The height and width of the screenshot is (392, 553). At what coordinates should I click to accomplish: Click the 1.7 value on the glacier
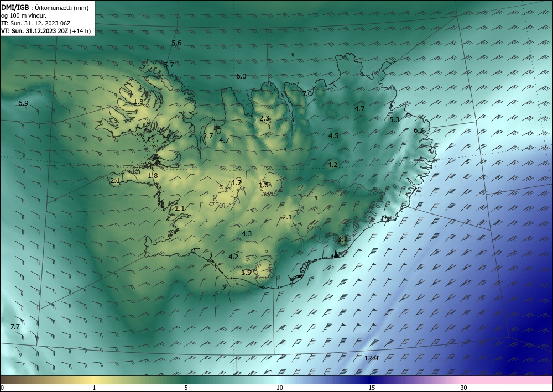tap(236, 183)
